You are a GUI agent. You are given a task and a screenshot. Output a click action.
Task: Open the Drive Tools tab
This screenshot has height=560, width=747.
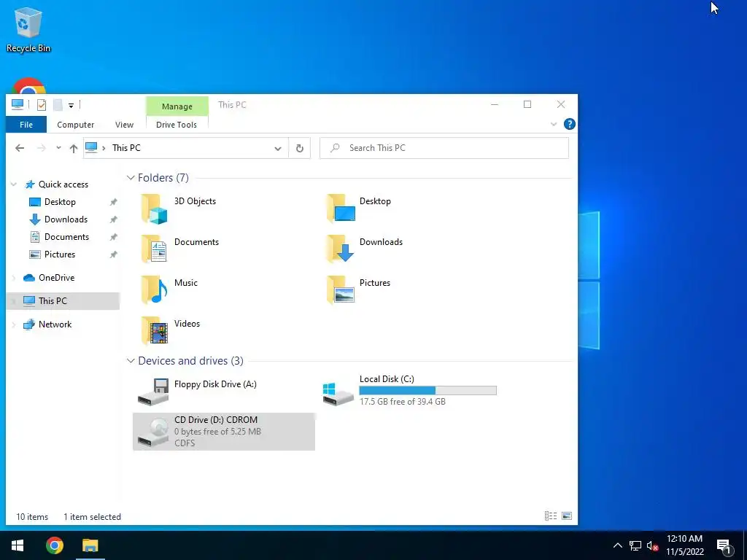pyautogui.click(x=177, y=125)
